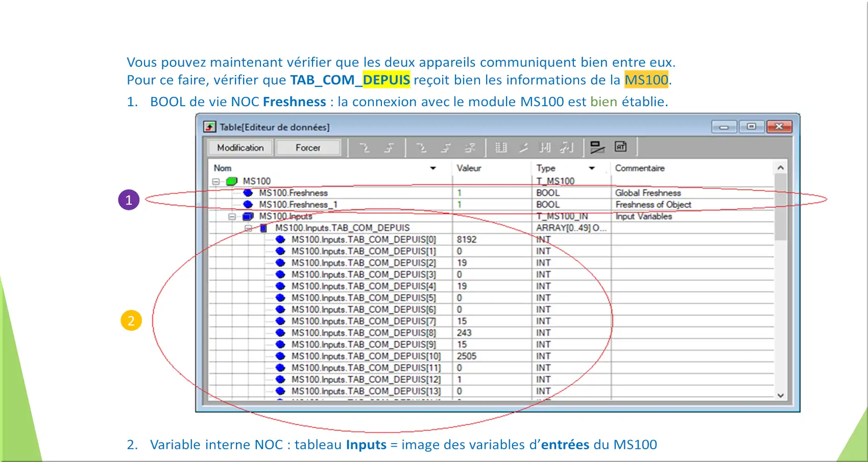Click the blue icon of TAB_COM_DEPUIS[10]
868x462 pixels.
(280, 356)
